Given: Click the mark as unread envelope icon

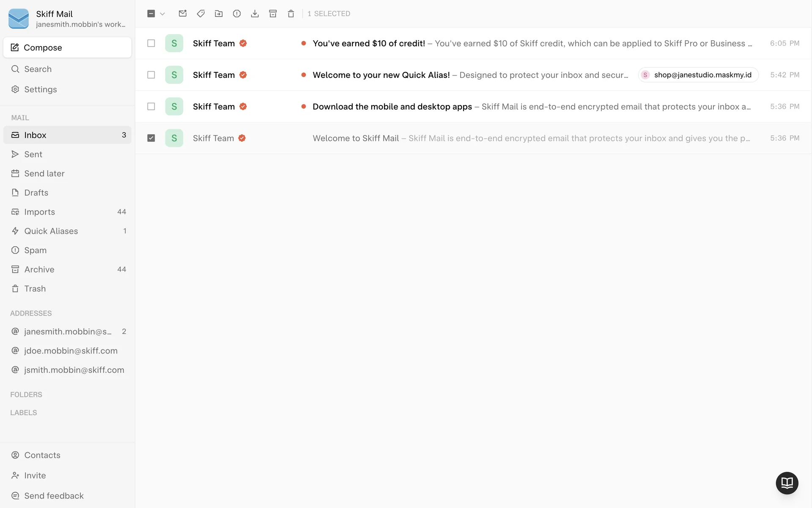Looking at the screenshot, I should coord(183,14).
